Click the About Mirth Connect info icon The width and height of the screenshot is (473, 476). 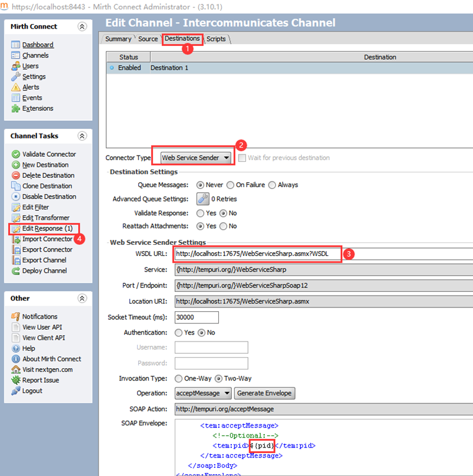point(15,359)
